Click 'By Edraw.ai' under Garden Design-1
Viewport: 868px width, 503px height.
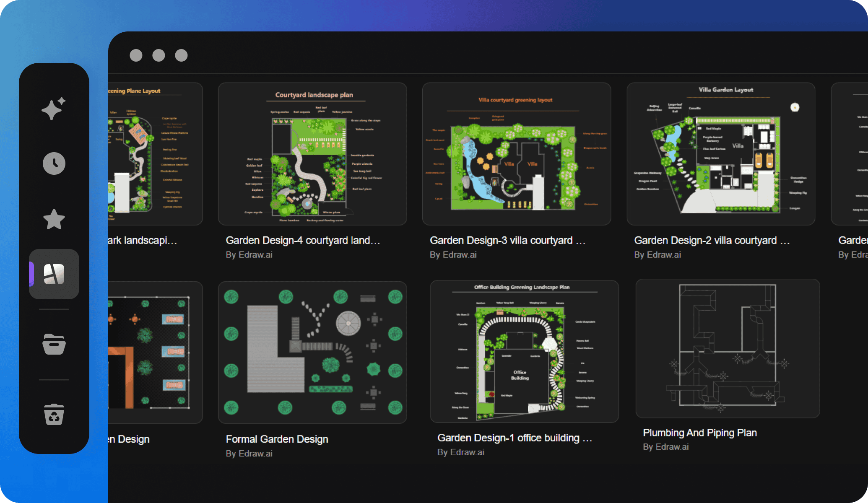click(x=461, y=452)
